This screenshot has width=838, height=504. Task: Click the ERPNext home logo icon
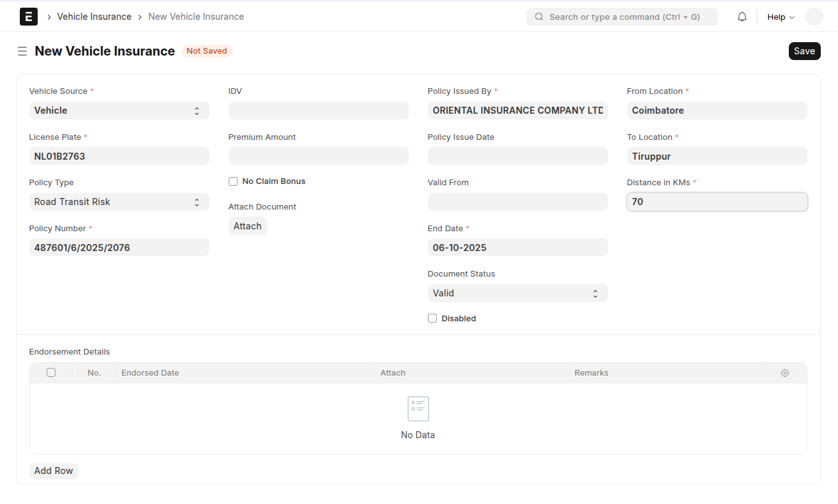(x=29, y=17)
